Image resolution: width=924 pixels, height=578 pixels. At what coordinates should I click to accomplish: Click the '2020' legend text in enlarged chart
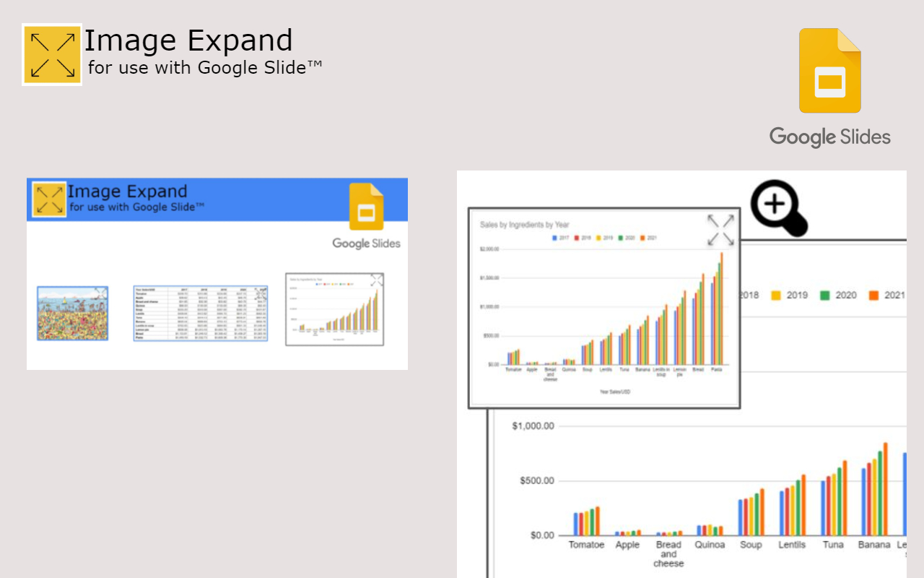(x=846, y=296)
